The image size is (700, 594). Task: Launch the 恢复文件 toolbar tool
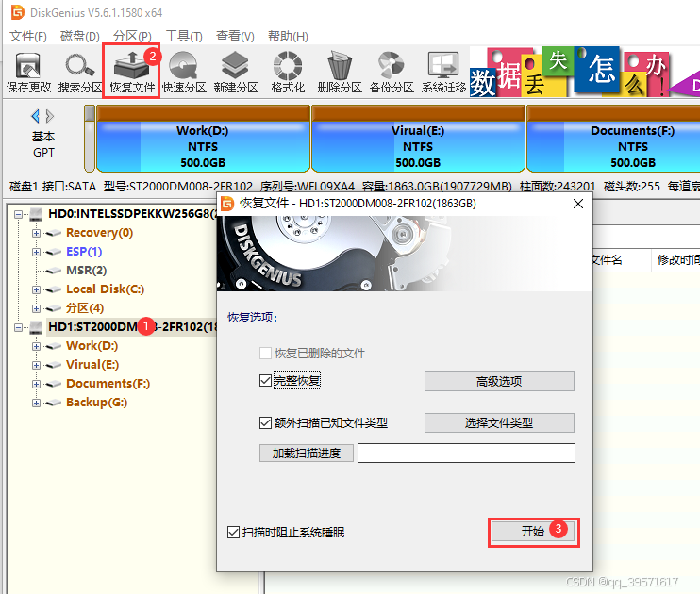(x=132, y=73)
